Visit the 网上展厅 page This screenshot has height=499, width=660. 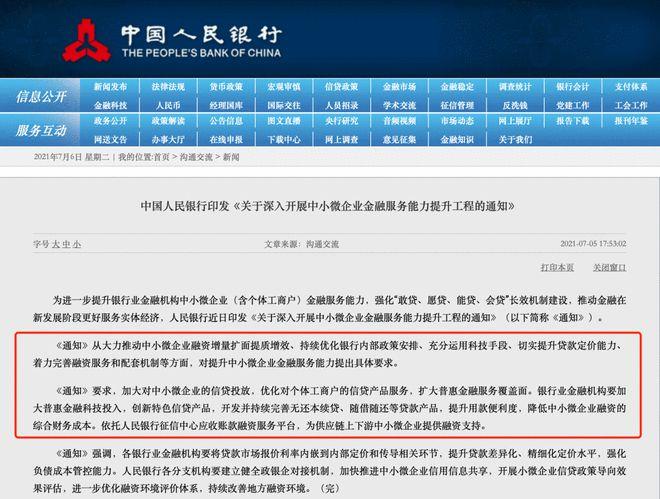click(x=515, y=121)
